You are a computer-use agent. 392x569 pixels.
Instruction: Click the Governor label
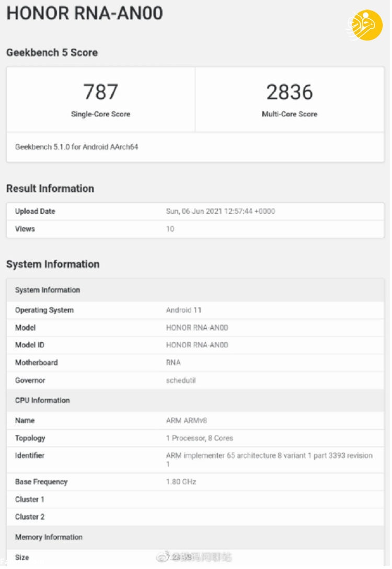(30, 380)
